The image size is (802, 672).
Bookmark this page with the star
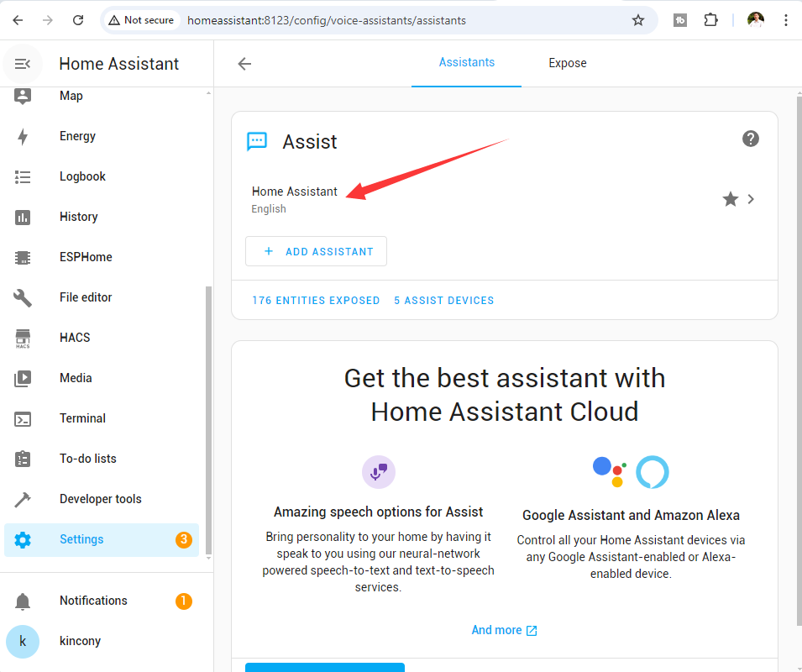(638, 20)
